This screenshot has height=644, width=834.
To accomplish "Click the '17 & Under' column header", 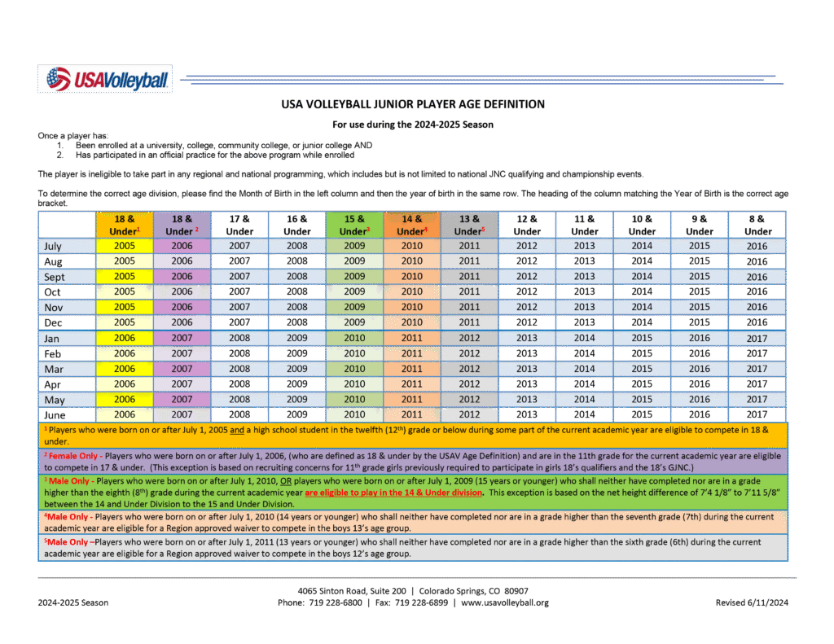I will (239, 225).
